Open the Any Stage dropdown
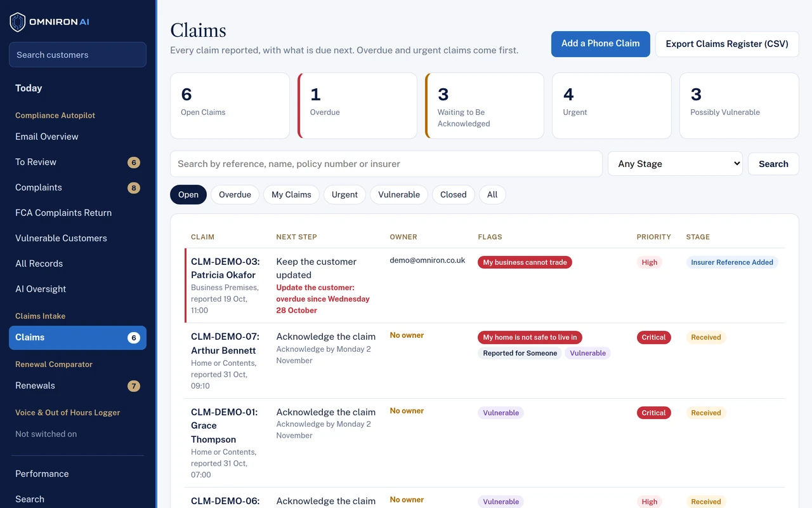The height and width of the screenshot is (508, 812). (x=675, y=164)
